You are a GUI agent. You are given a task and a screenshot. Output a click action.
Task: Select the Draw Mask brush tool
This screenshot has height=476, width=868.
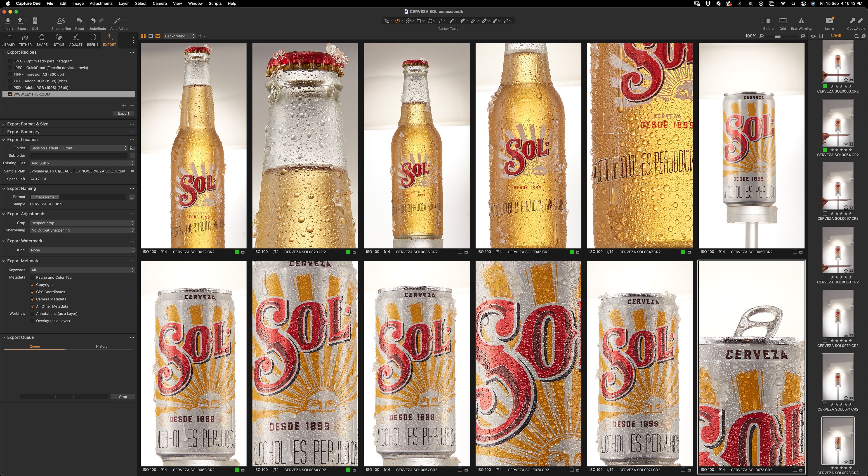452,21
